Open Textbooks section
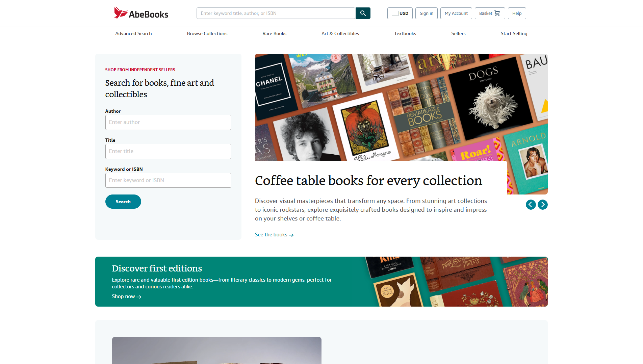The height and width of the screenshot is (364, 643). tap(405, 33)
